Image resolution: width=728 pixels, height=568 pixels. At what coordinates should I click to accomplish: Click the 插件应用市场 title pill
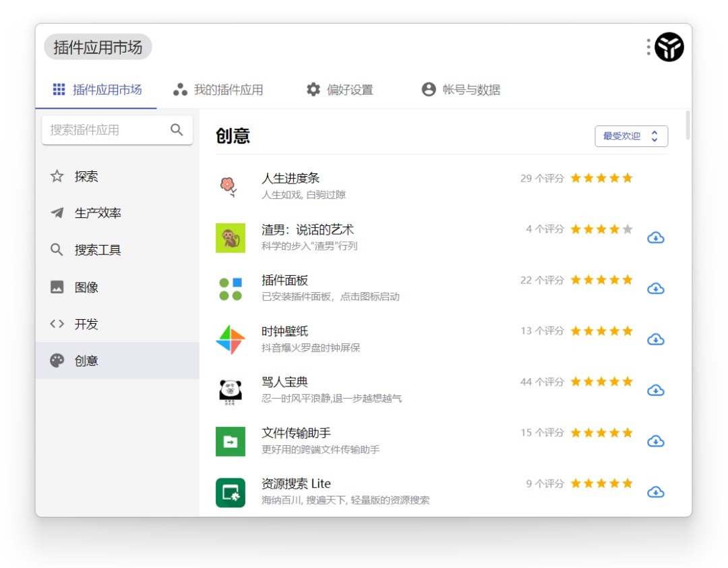click(98, 47)
